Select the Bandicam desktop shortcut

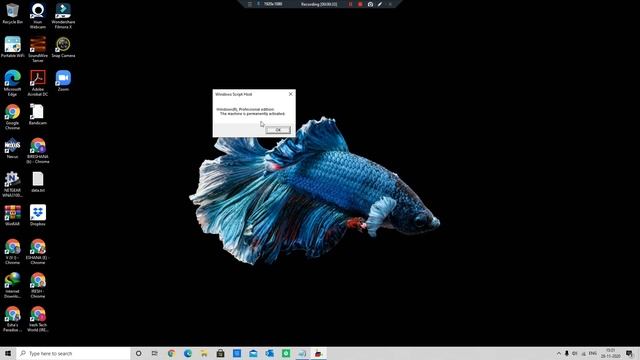tap(38, 114)
